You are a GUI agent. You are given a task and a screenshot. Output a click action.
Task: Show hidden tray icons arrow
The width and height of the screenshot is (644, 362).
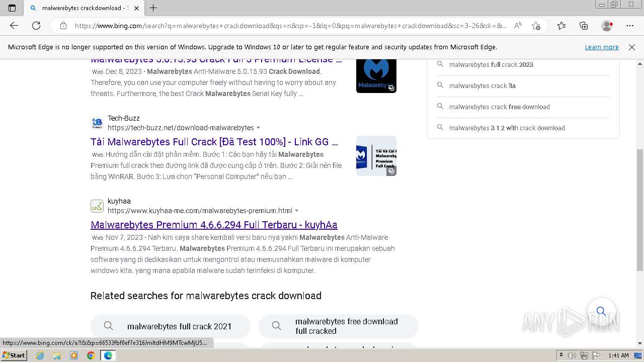tap(561, 355)
